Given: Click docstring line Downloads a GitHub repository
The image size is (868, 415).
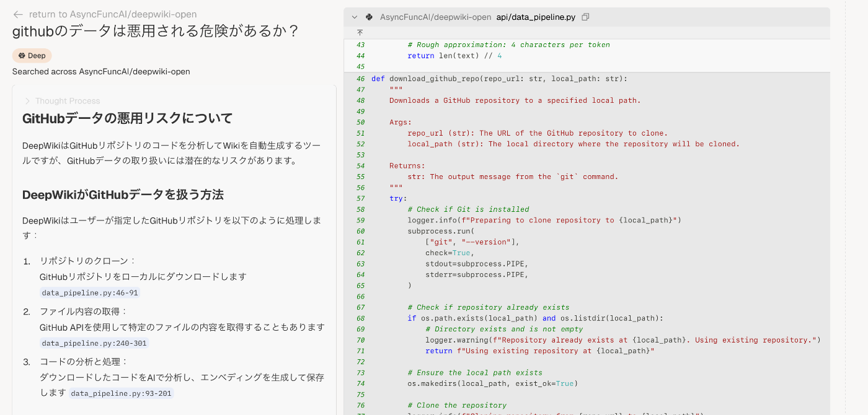Looking at the screenshot, I should click(515, 100).
